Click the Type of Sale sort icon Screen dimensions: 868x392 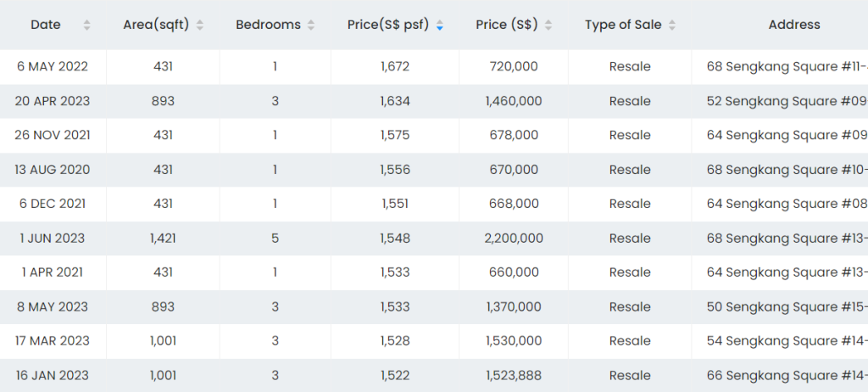click(x=672, y=25)
